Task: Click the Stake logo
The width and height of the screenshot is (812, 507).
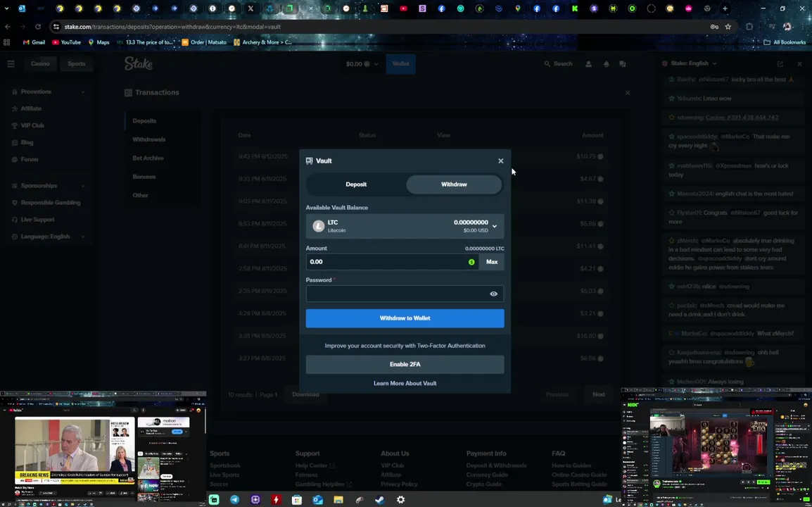Action: 139,63
